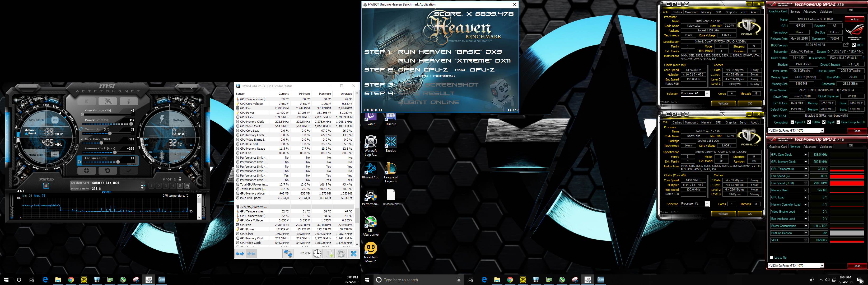Image resolution: width=868 pixels, height=285 pixels.
Task: Open Afterburner settings gear button
Action: click(x=87, y=170)
